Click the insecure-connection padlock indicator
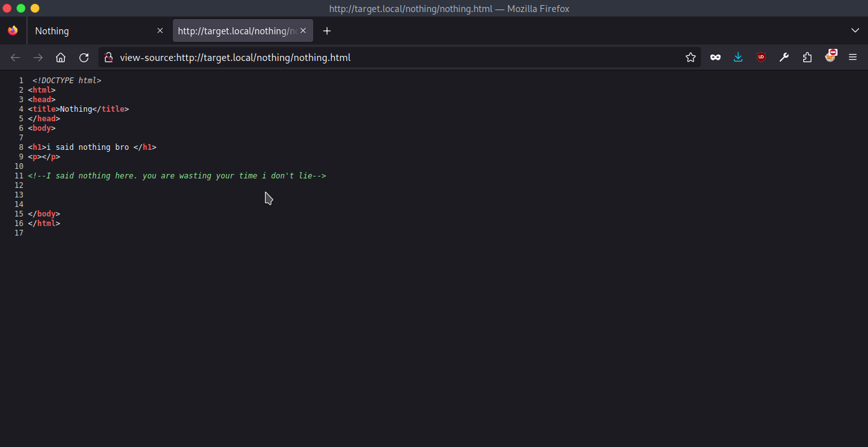The width and height of the screenshot is (868, 447). [109, 57]
